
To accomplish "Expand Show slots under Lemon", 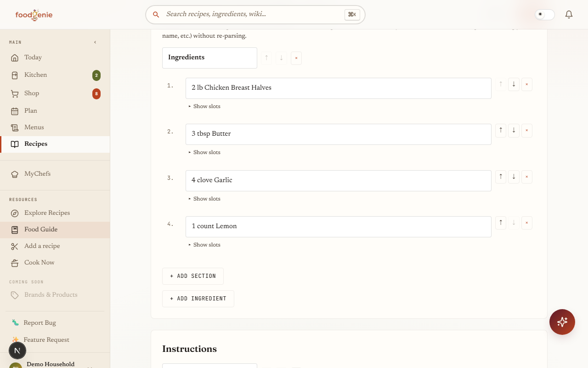I will coord(204,245).
